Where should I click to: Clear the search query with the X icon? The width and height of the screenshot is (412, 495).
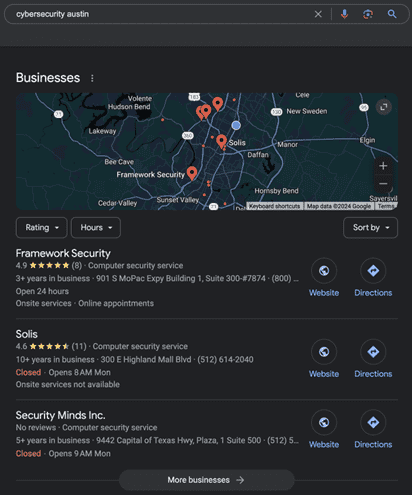tap(318, 14)
